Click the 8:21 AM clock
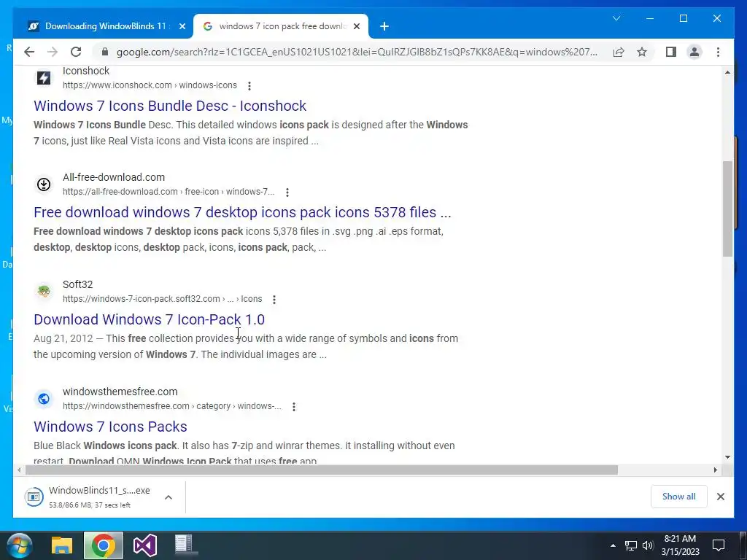 [680, 539]
